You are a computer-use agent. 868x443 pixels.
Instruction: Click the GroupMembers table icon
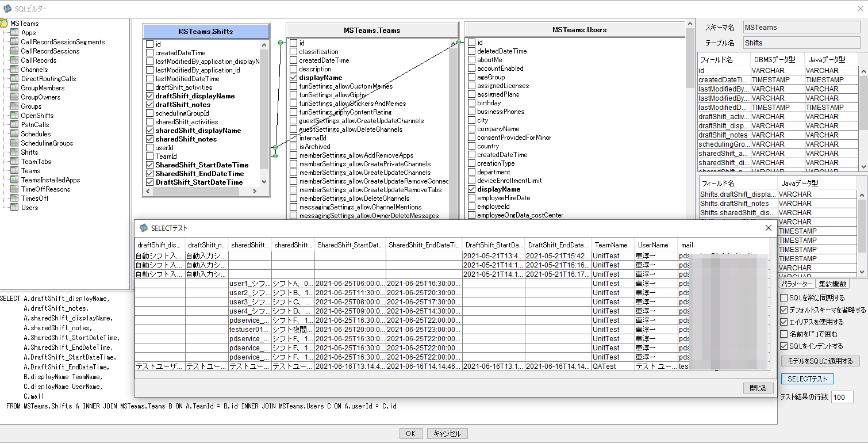click(x=14, y=88)
